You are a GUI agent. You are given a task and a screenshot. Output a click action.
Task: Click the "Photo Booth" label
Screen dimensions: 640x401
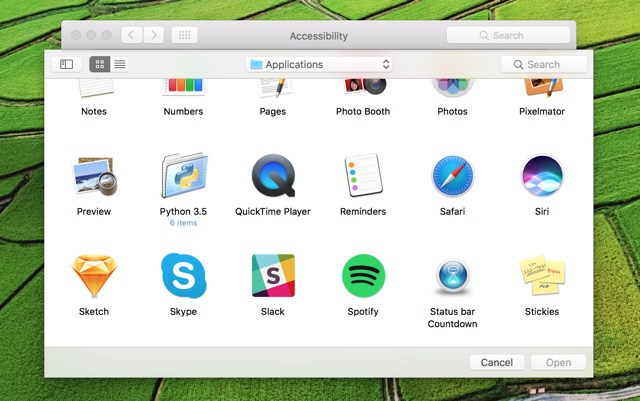363,111
